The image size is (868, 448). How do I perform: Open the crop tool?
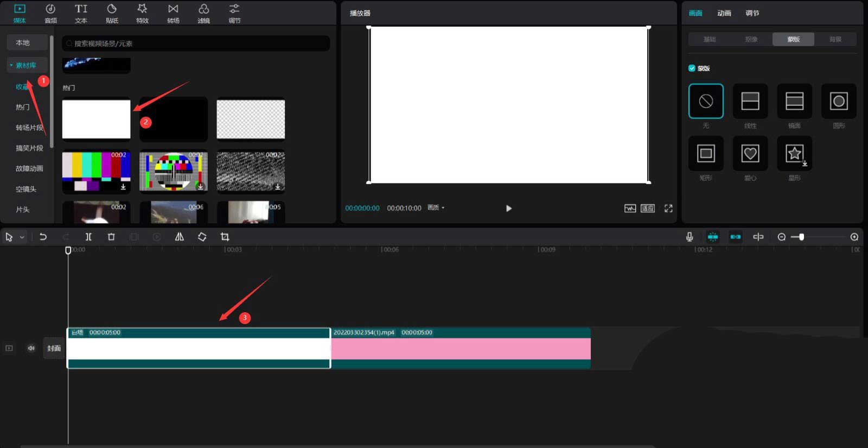[x=225, y=237]
